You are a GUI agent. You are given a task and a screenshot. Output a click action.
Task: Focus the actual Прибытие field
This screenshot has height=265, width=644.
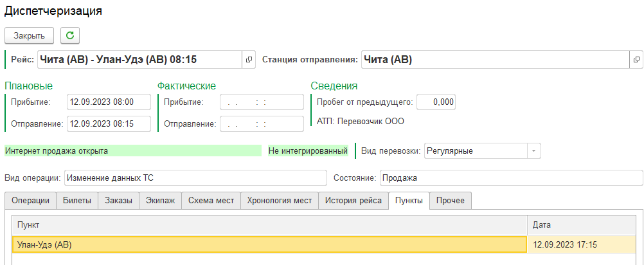(x=262, y=102)
